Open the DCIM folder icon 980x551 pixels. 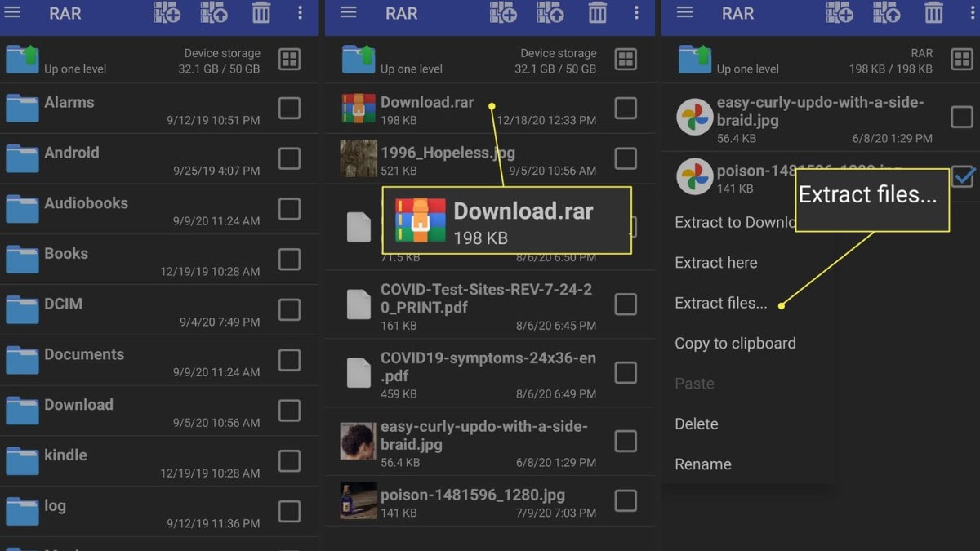click(22, 309)
